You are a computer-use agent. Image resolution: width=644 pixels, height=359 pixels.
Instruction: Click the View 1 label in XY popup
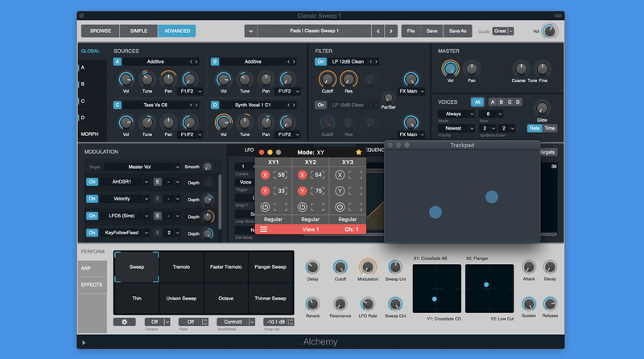click(x=311, y=229)
